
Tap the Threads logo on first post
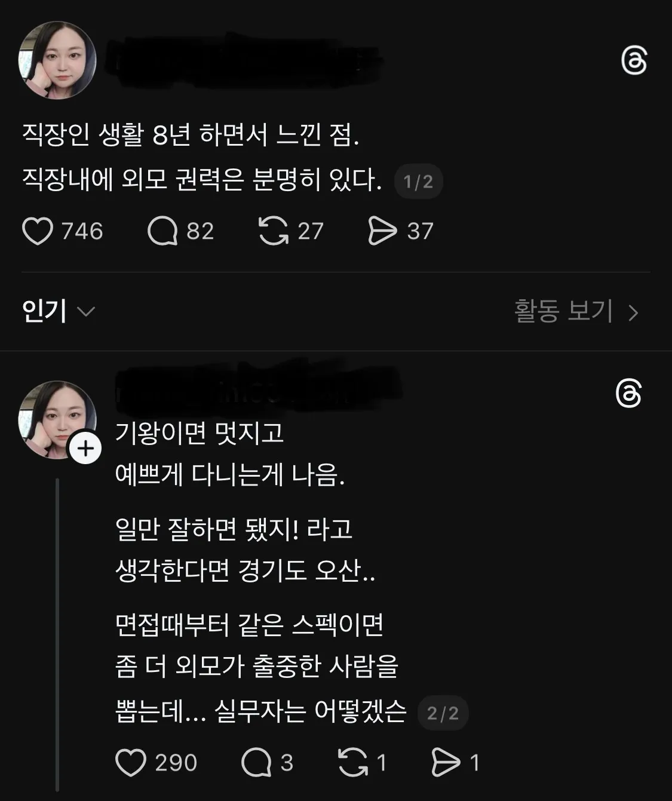pyautogui.click(x=634, y=61)
